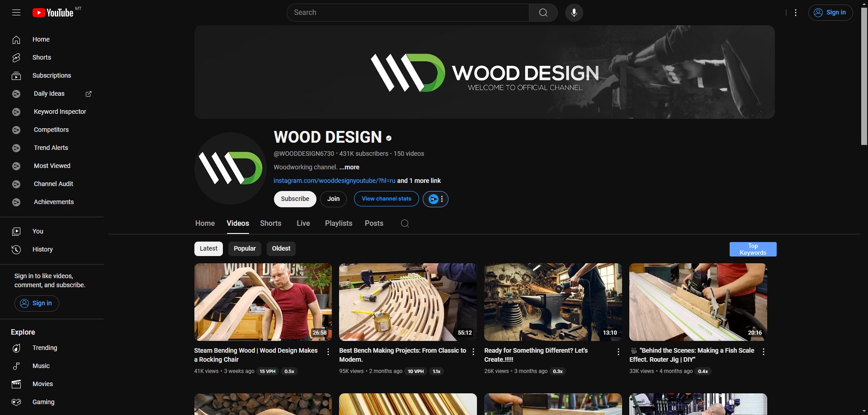This screenshot has height=415, width=868.
Task: Click the channel search magnifier icon
Action: (x=405, y=224)
